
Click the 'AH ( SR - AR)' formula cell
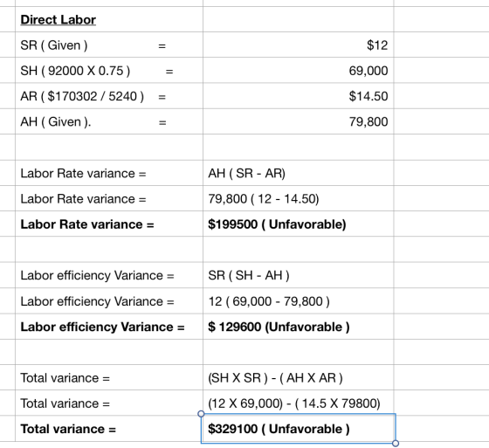click(x=298, y=173)
